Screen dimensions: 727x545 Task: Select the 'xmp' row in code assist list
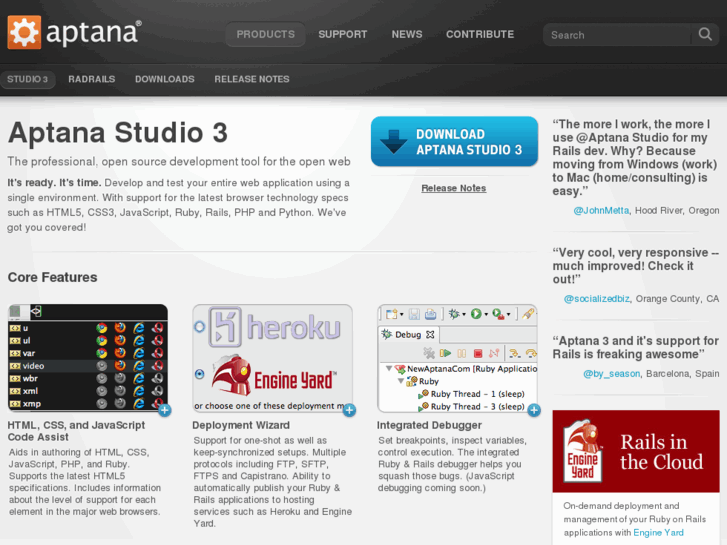[x=88, y=404]
